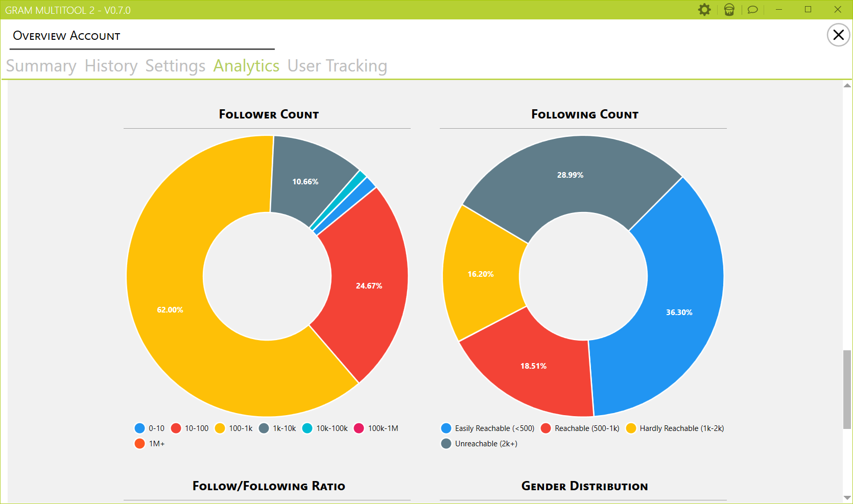The height and width of the screenshot is (504, 853).
Task: Open the chat bubble feedback icon
Action: 752,10
